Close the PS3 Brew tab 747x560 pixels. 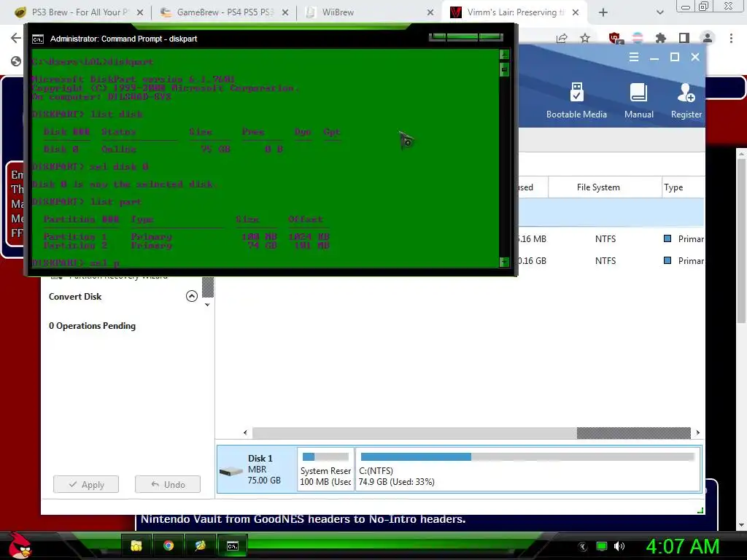click(x=140, y=12)
